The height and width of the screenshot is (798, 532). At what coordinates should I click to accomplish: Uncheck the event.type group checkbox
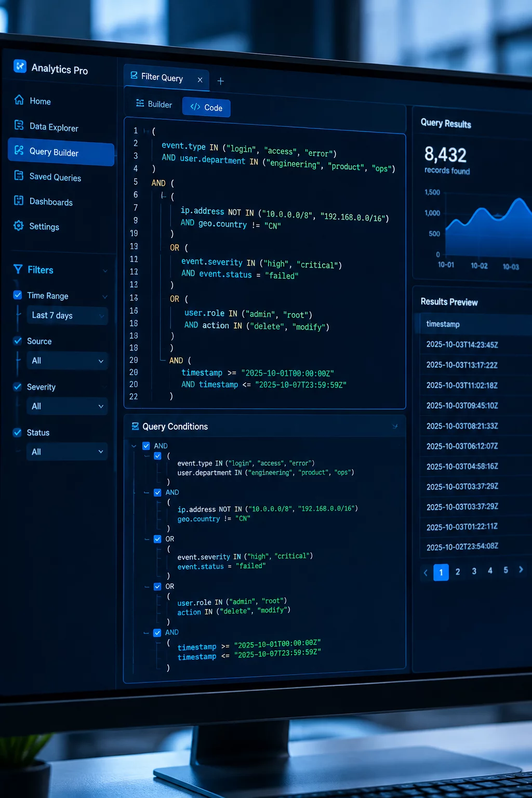pyautogui.click(x=157, y=456)
